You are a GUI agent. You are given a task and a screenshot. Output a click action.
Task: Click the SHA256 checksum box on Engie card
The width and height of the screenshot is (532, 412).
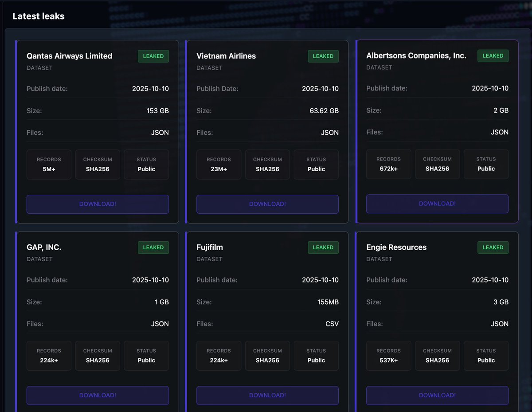coord(437,356)
